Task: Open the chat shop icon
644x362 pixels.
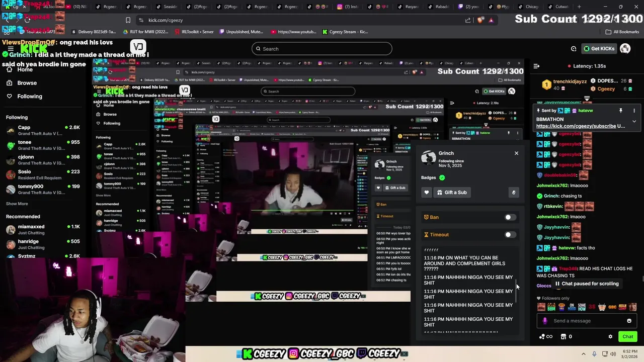Action: click(x=563, y=336)
